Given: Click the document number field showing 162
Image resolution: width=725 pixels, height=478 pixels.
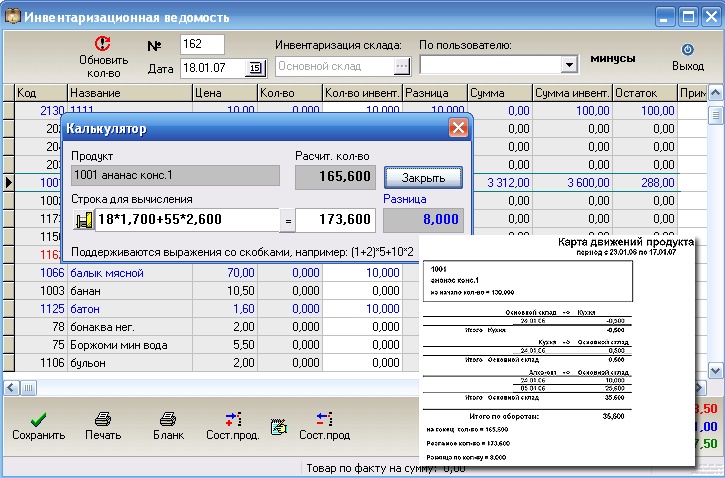Looking at the screenshot, I should [202, 44].
